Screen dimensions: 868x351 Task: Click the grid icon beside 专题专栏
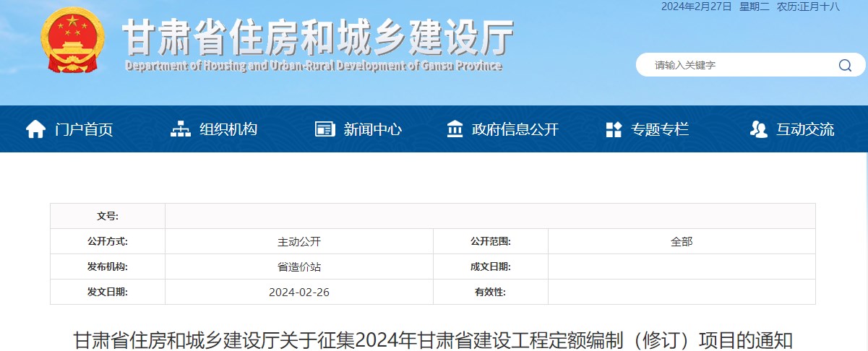[x=614, y=129]
